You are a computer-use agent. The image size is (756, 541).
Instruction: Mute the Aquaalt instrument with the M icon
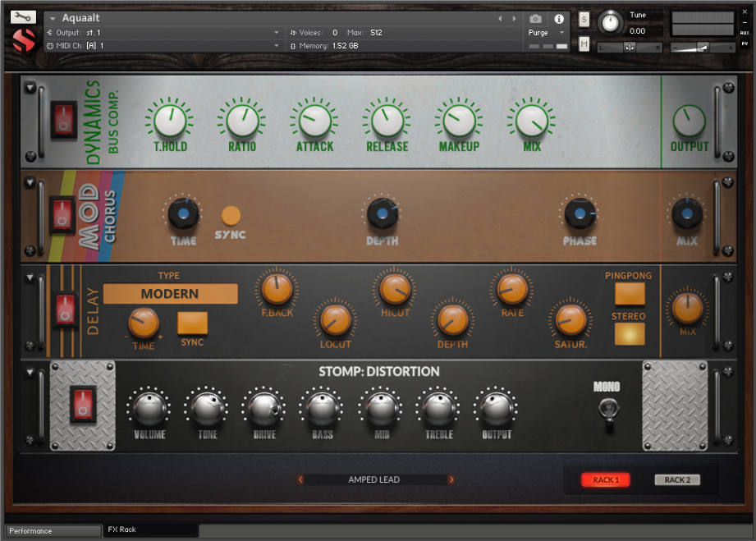click(583, 41)
